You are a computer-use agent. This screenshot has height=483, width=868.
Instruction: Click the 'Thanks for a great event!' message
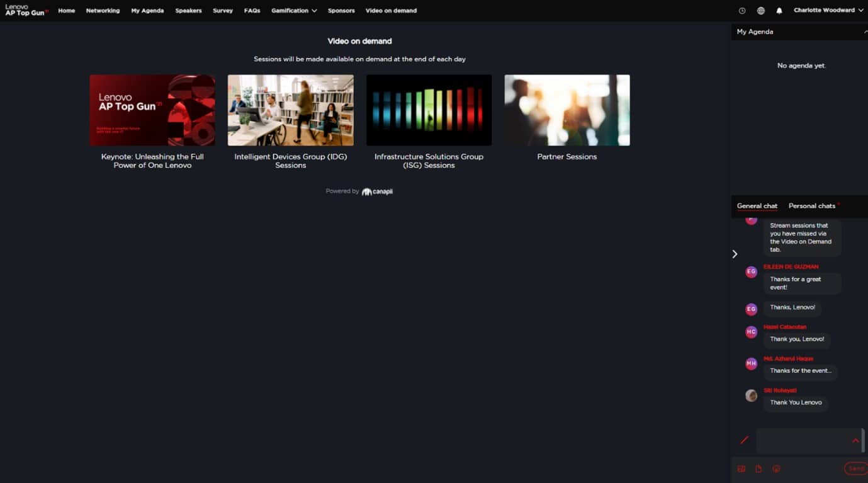tap(803, 283)
